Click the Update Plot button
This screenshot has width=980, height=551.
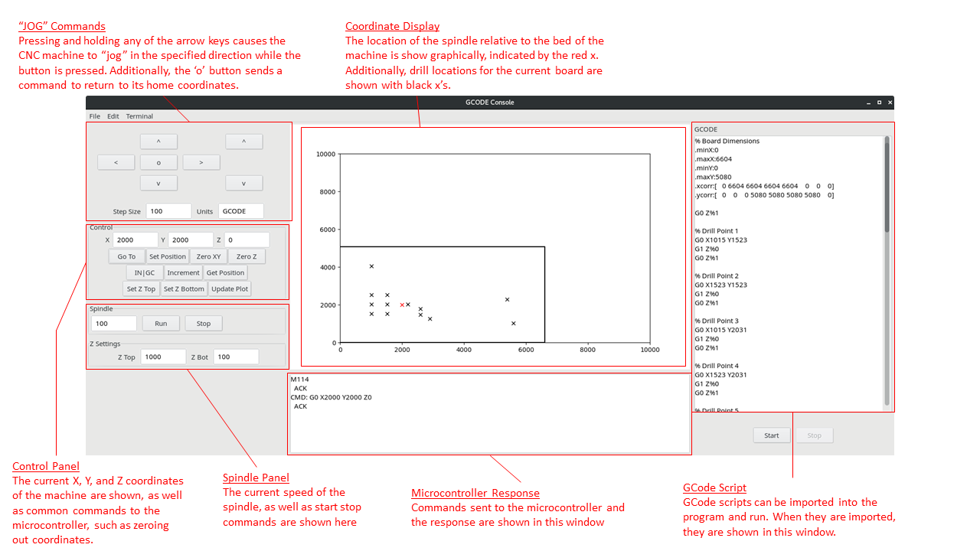(230, 289)
